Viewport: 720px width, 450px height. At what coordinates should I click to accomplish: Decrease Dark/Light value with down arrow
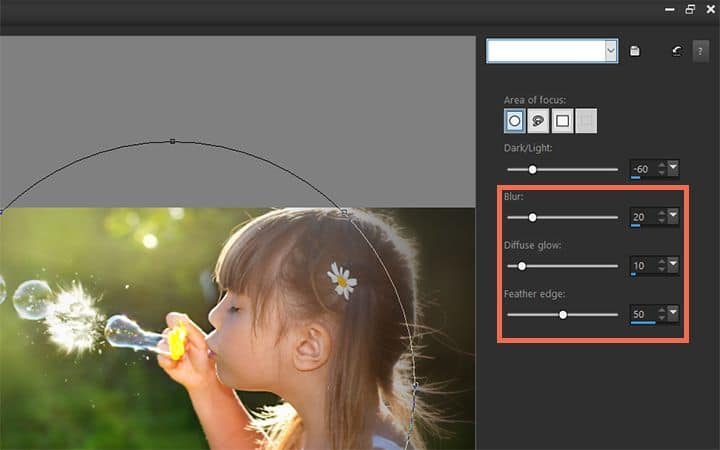tap(662, 173)
